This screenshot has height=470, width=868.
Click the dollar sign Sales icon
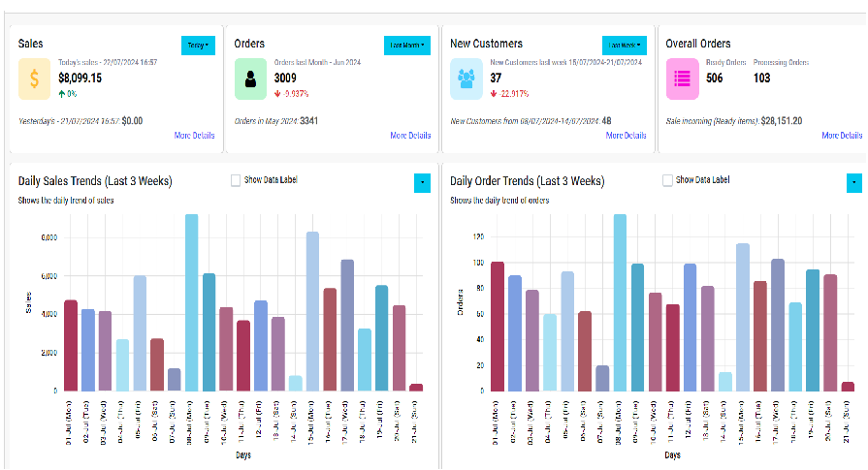tap(34, 79)
